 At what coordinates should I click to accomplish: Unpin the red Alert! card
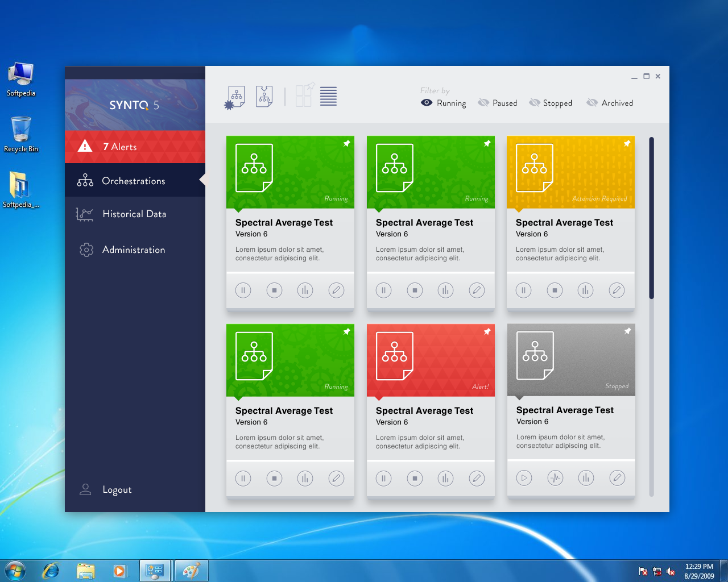[x=487, y=332]
